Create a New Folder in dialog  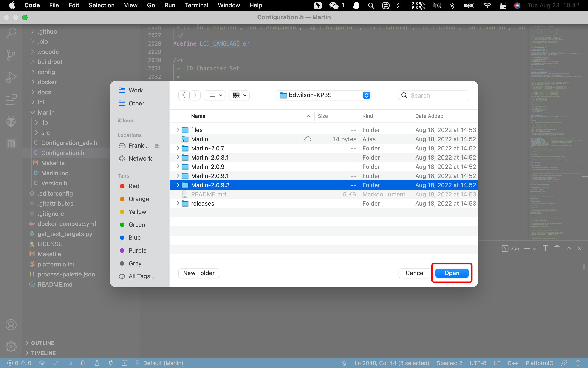[x=199, y=273]
